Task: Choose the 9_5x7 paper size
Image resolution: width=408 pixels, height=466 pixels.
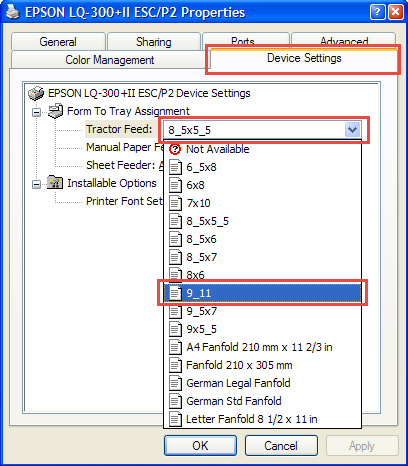Action: pos(262,311)
